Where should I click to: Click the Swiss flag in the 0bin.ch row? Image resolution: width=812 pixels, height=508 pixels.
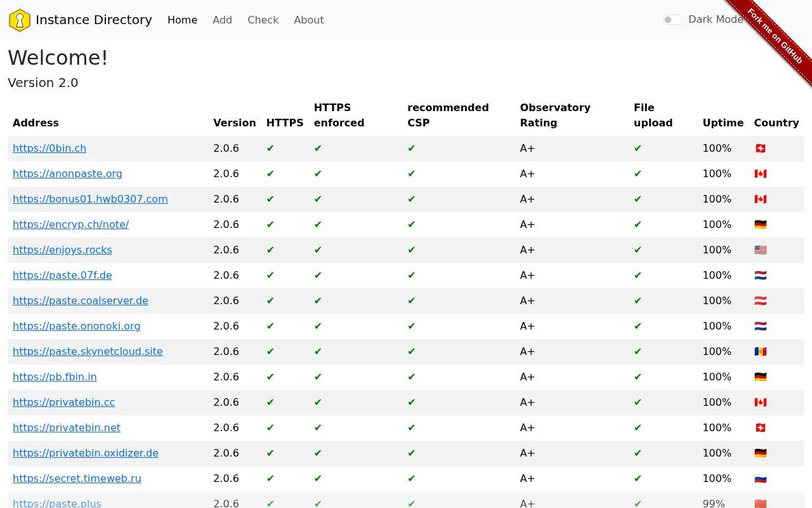(x=760, y=148)
